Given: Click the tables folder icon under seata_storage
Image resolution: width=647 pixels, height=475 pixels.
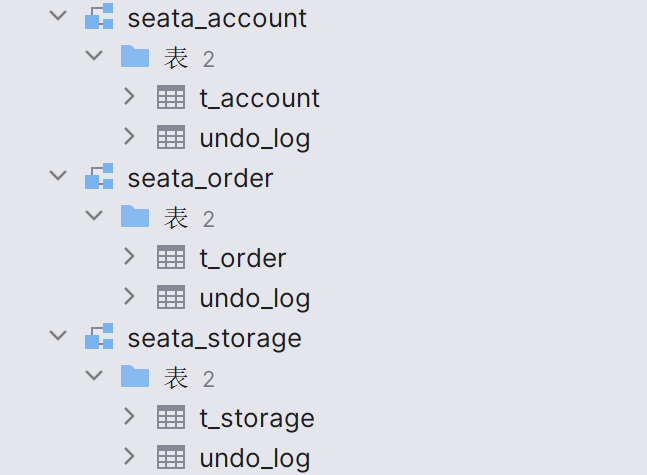Looking at the screenshot, I should 135,377.
